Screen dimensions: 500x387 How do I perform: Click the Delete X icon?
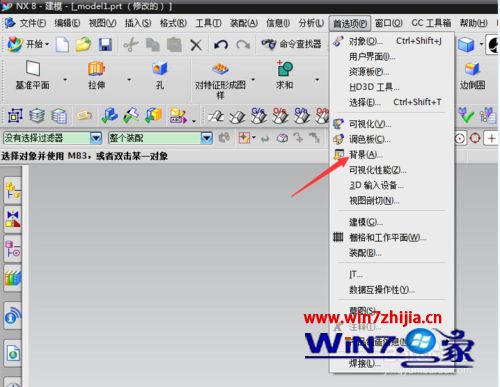(x=196, y=45)
